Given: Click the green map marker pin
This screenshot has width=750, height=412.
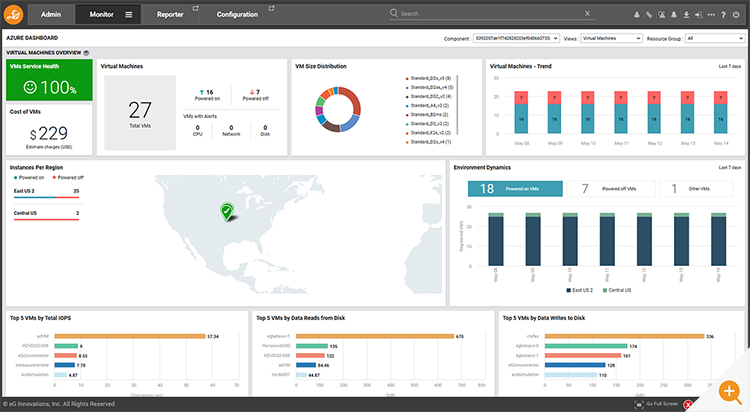Looking at the screenshot, I should (227, 211).
